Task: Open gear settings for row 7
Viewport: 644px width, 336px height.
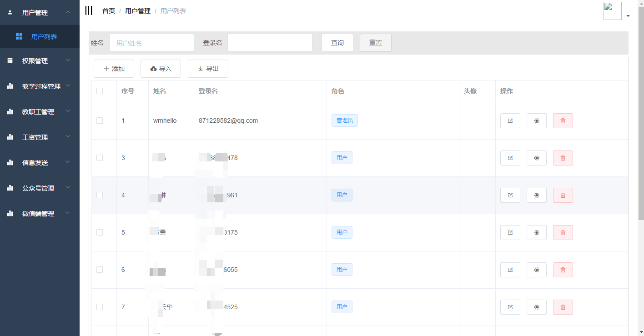Action: (537, 307)
